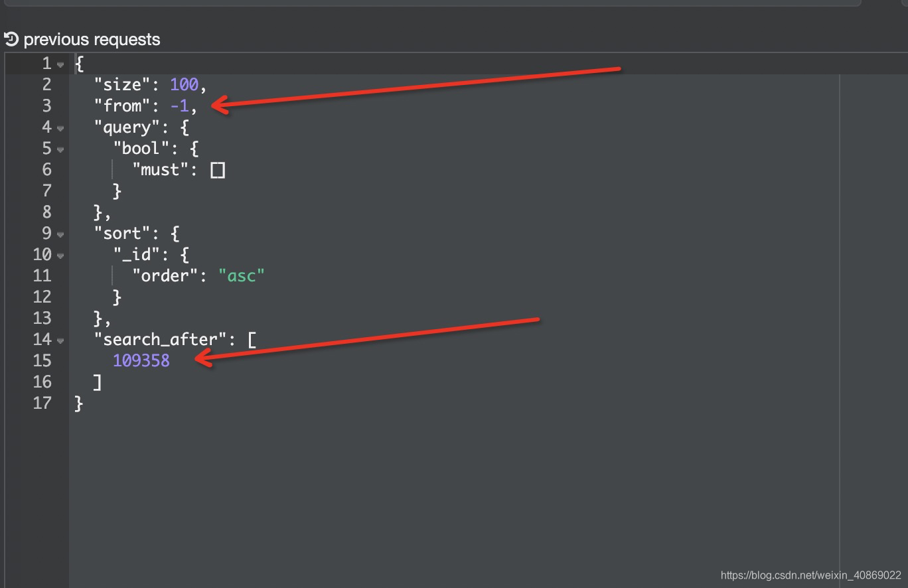Click the "asc" string value
908x588 pixels.
point(242,275)
